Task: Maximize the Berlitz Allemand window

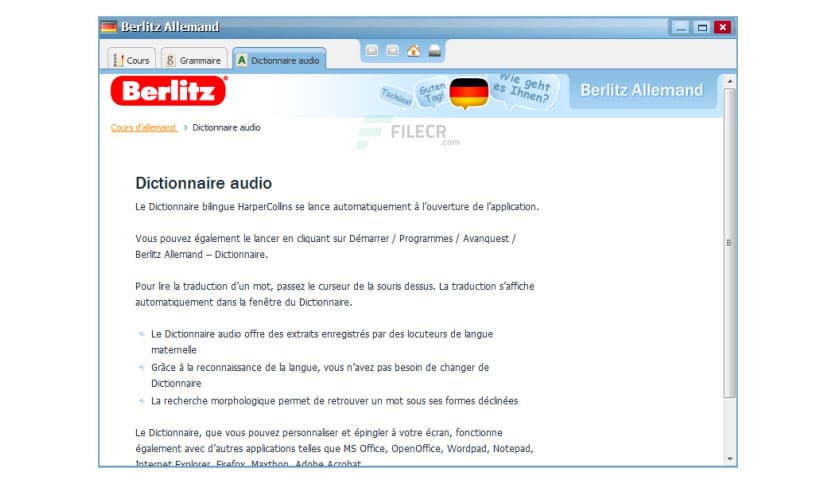Action: (702, 28)
